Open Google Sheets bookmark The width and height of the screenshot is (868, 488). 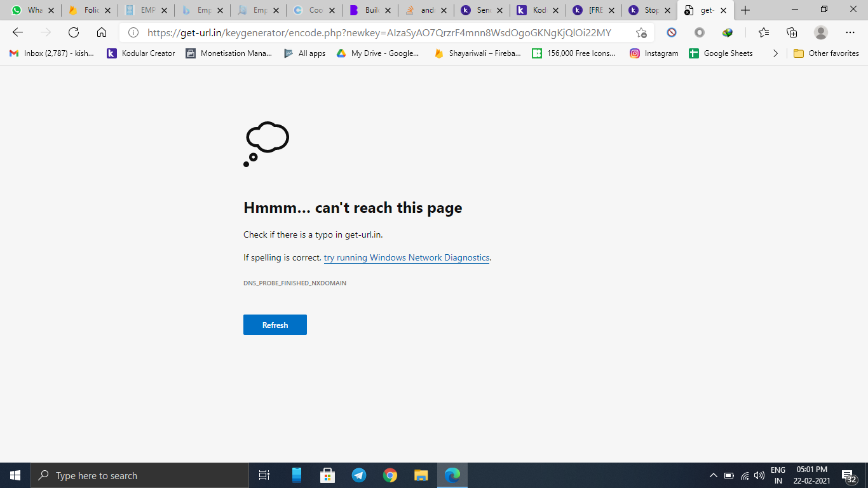pos(721,53)
